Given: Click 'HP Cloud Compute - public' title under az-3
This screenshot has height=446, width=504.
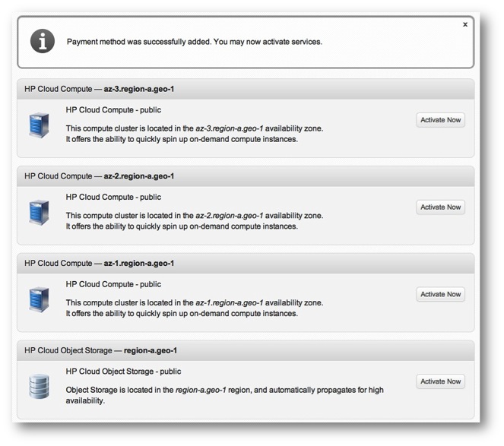Looking at the screenshot, I should [x=113, y=110].
